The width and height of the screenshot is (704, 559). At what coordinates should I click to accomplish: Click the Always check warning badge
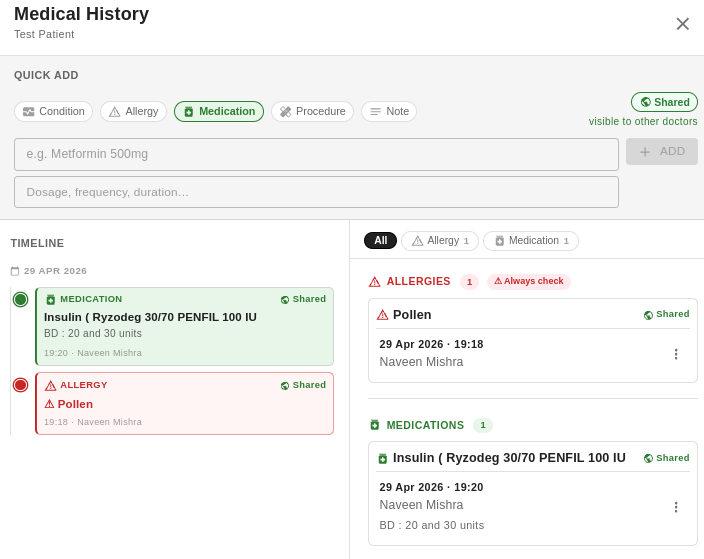pyautogui.click(x=529, y=281)
